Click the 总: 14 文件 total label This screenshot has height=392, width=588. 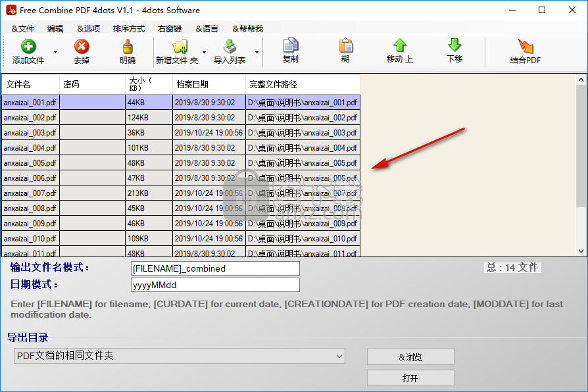[512, 268]
